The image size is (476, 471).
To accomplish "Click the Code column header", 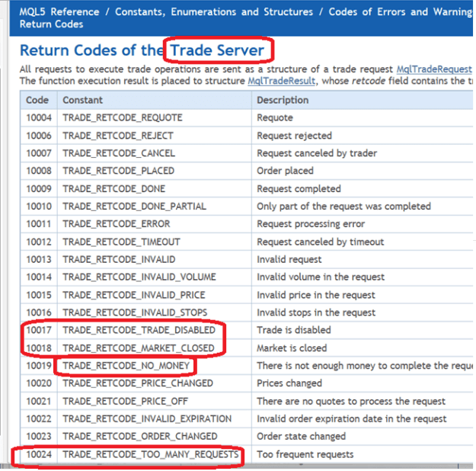I will point(37,100).
